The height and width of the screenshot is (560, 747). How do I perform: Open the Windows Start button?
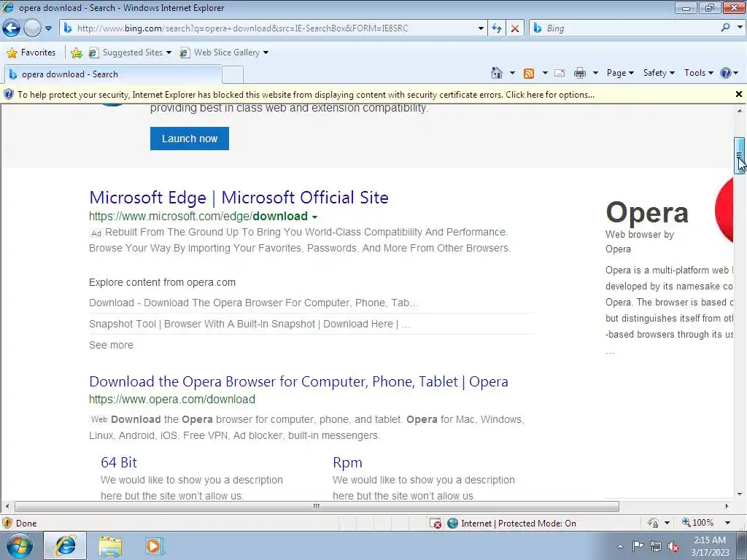point(19,545)
